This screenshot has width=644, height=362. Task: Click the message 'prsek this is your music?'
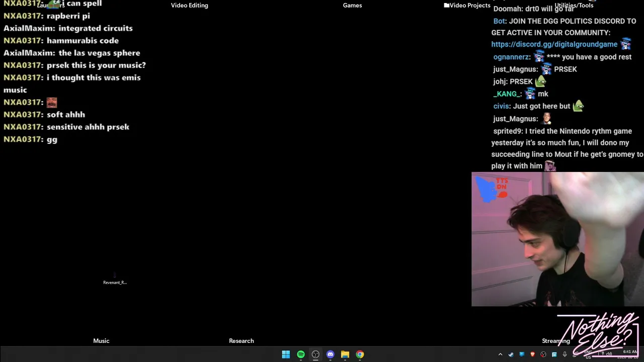(96, 65)
